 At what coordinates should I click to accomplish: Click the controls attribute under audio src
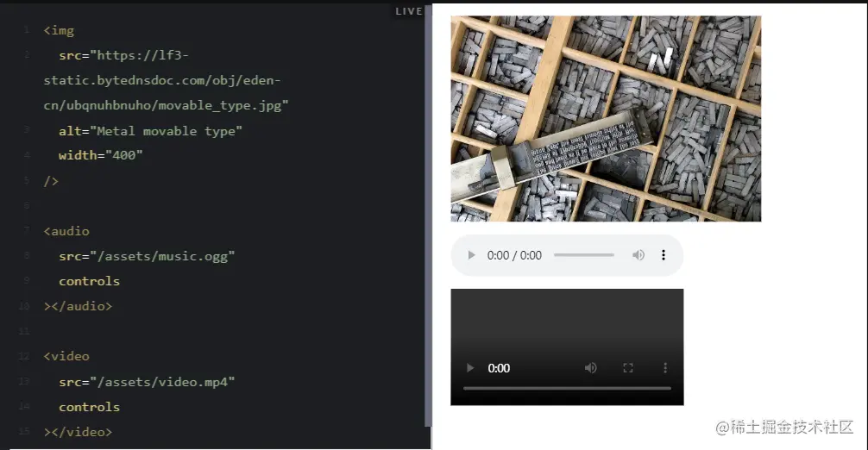coord(89,281)
